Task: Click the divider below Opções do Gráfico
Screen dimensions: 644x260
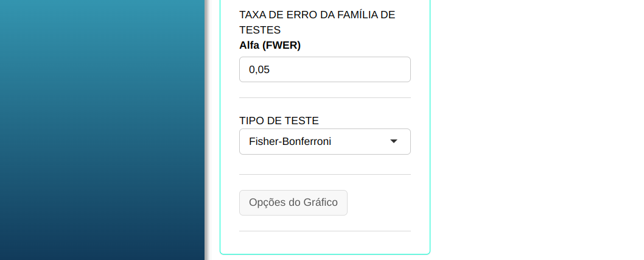Action: click(x=324, y=231)
